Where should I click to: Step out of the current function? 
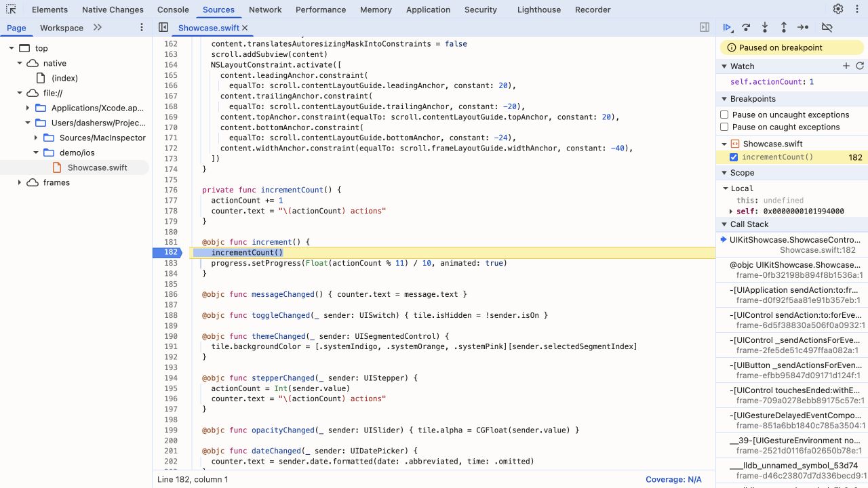[784, 28]
